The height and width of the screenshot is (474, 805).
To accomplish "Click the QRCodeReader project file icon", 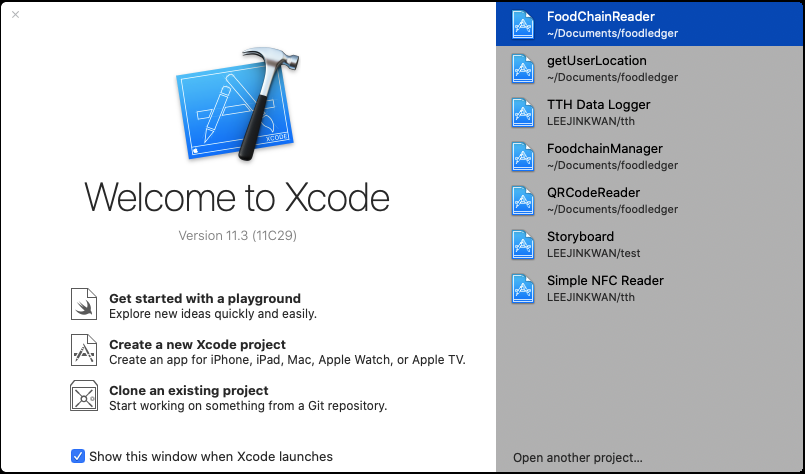I will click(523, 200).
